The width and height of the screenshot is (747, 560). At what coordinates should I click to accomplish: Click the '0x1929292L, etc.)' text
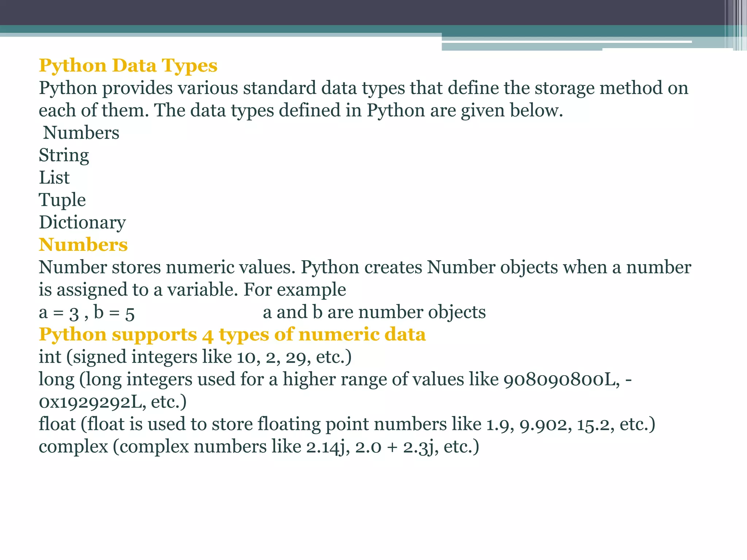pos(113,402)
